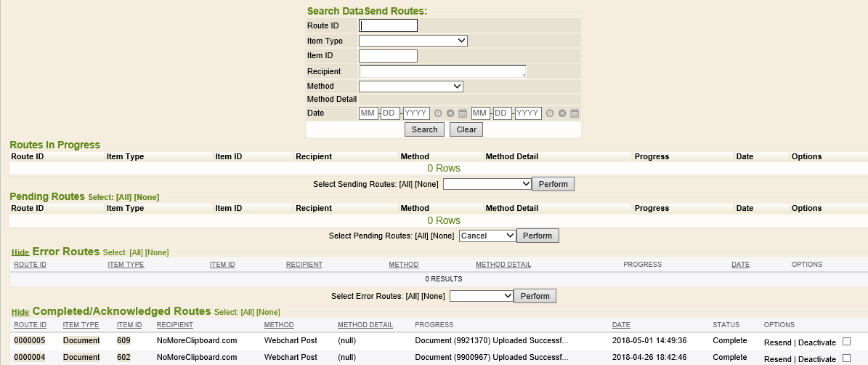The width and height of the screenshot is (868, 365).
Task: Click the clock icon beside start date
Action: 438,113
